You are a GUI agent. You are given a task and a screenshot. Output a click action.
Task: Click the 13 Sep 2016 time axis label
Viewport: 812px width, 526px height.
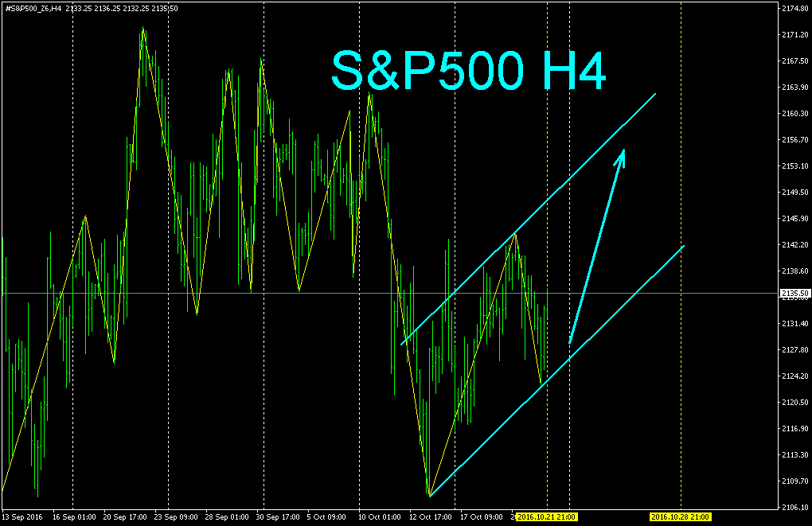click(x=22, y=516)
